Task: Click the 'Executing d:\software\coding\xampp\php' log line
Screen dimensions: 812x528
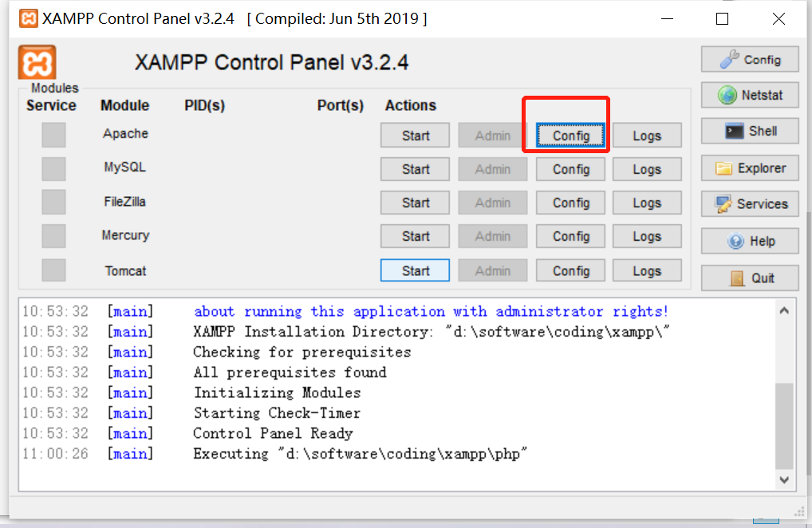Action: pyautogui.click(x=360, y=454)
